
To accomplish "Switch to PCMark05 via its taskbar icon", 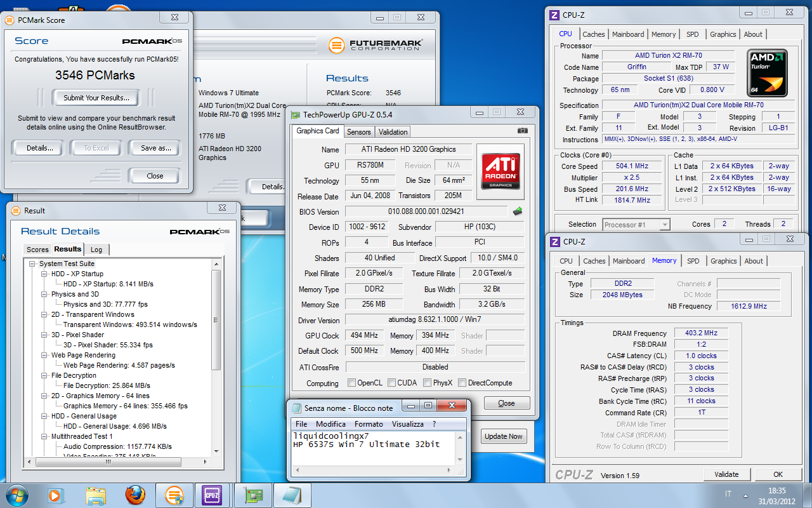I will (x=173, y=495).
